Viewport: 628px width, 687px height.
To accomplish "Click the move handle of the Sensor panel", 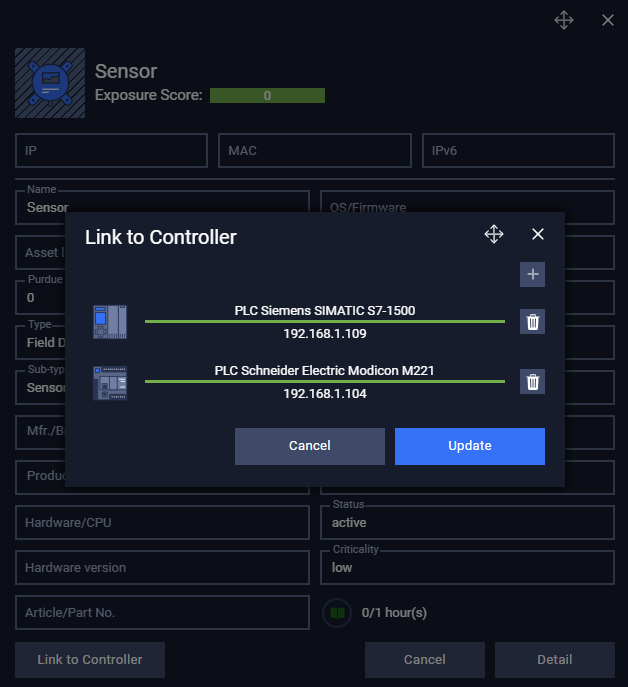I will [564, 20].
